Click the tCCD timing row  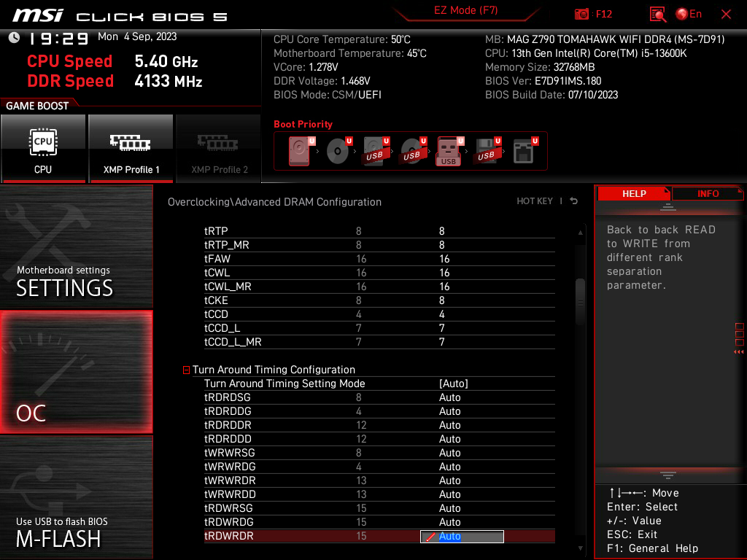379,314
